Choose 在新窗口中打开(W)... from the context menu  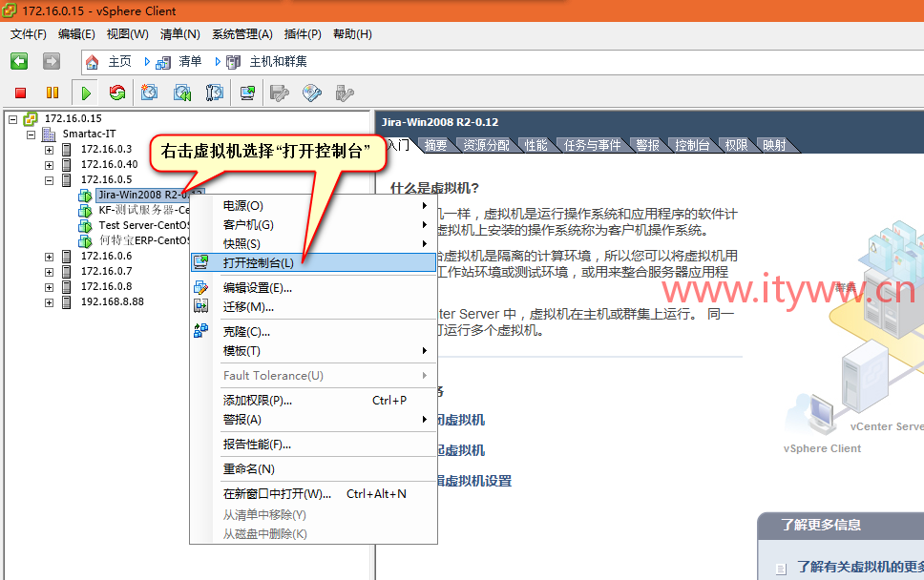(313, 494)
